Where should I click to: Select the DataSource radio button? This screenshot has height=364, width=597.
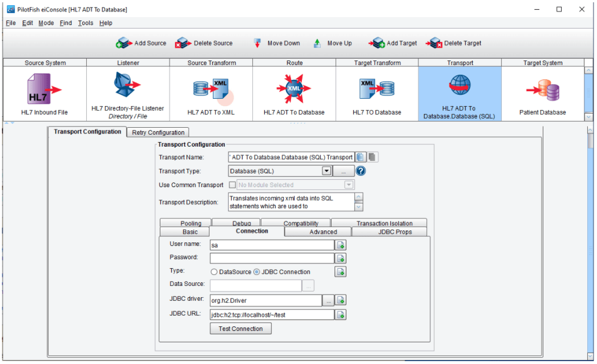(x=214, y=272)
